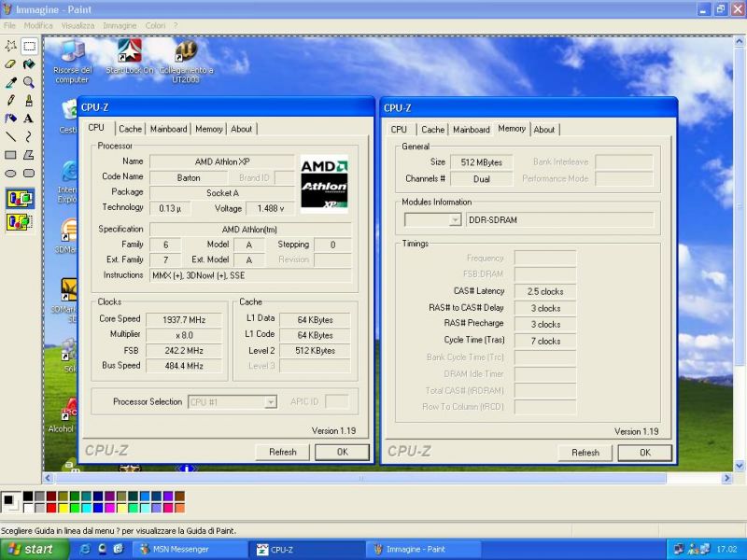Image resolution: width=747 pixels, height=560 pixels.
Task: Click the vertical scrollbar up arrow
Action: pyautogui.click(x=740, y=42)
